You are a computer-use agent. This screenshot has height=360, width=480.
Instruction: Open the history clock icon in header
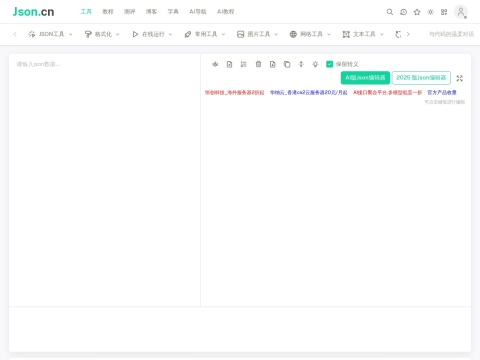403,12
